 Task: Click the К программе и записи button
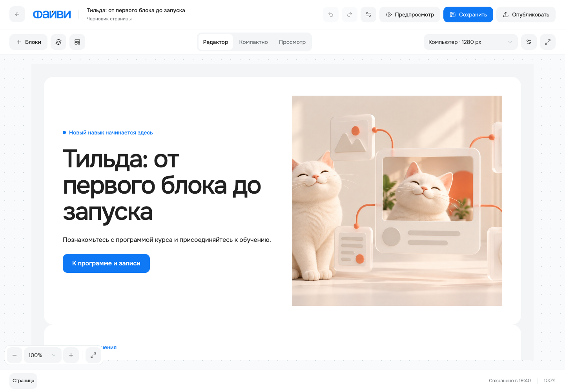click(x=106, y=263)
